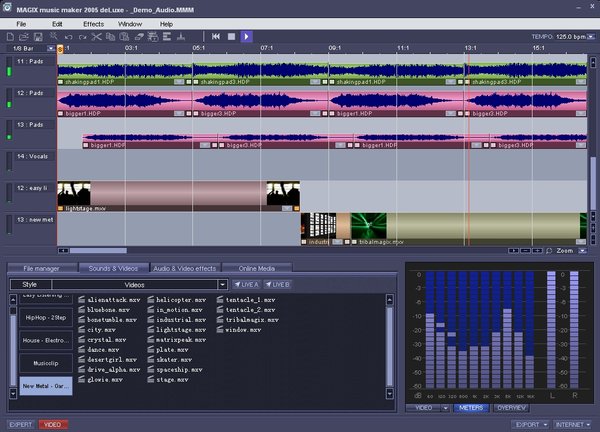Toggle the mute indicator on track 14 Vocals
Screen dimensions: 600x432
[9, 163]
